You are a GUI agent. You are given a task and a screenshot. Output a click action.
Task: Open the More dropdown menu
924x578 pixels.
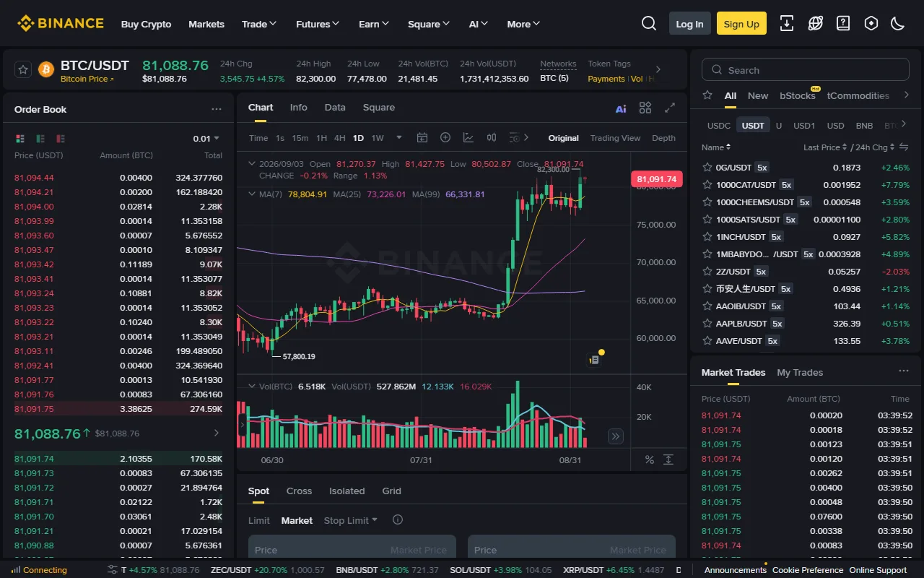click(x=523, y=24)
